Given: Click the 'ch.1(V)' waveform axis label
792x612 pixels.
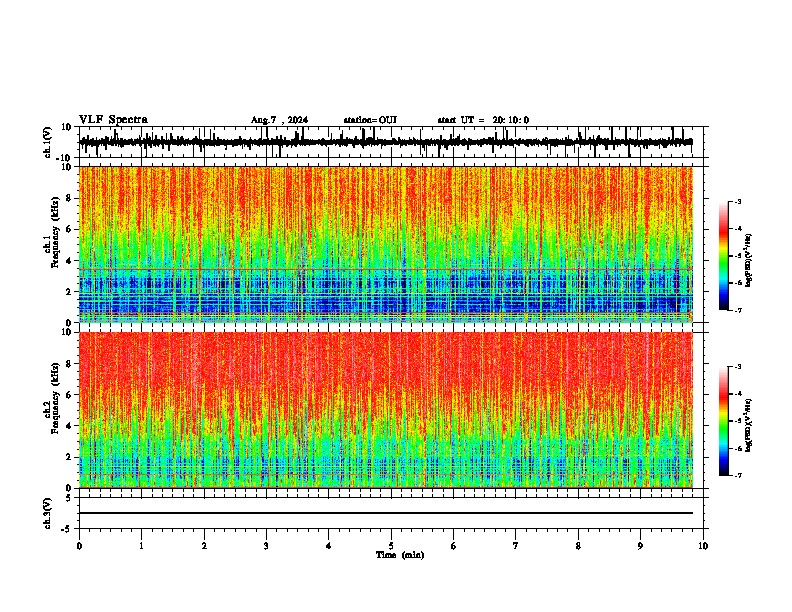Looking at the screenshot, I should [48, 142].
